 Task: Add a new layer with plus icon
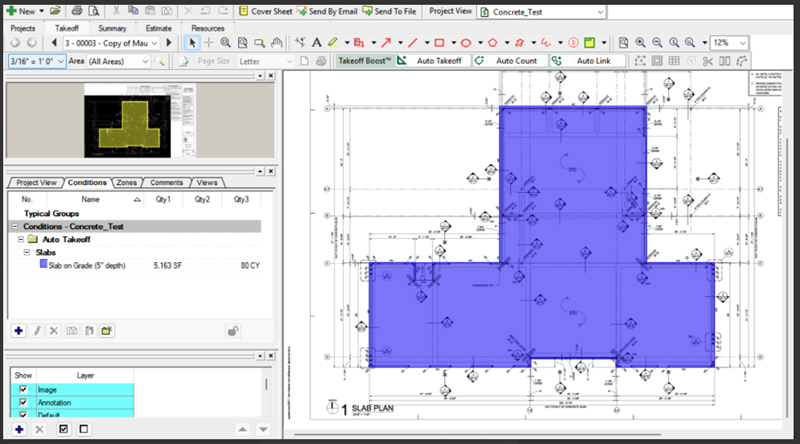19,429
